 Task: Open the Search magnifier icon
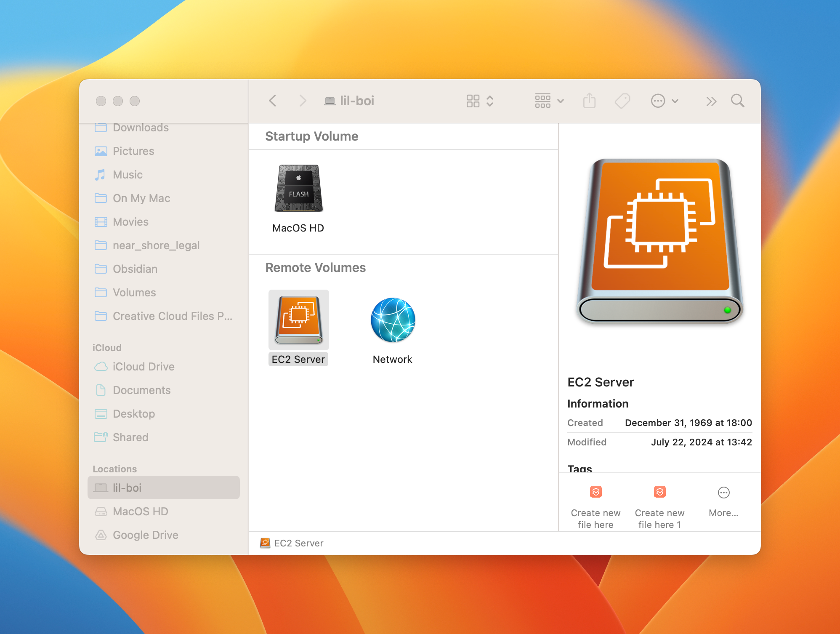[737, 101]
